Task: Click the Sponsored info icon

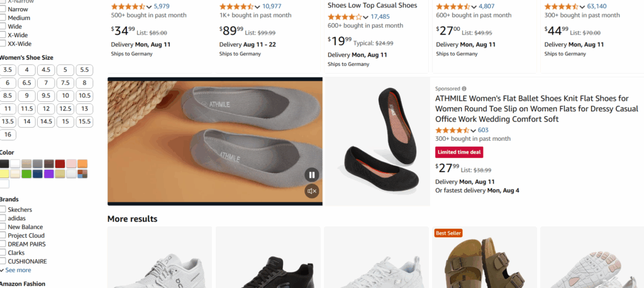Action: [464, 89]
